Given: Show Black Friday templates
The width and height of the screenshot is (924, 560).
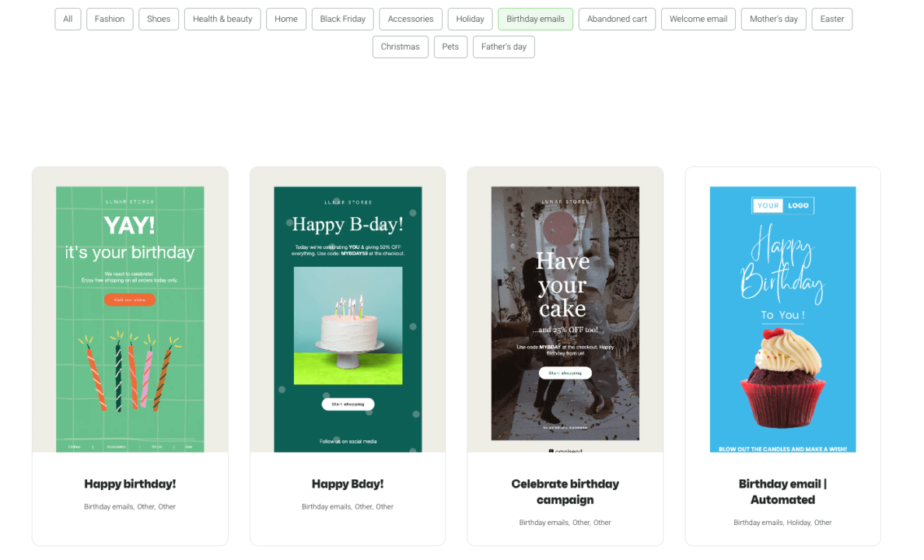Looking at the screenshot, I should [342, 19].
